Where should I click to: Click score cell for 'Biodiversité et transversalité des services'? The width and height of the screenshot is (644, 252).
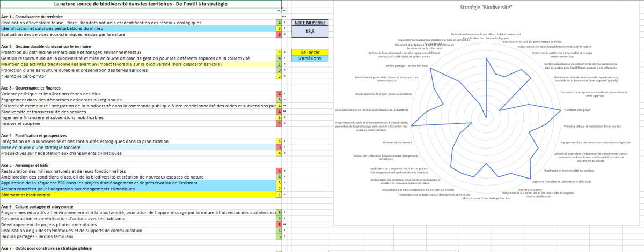pos(279,112)
